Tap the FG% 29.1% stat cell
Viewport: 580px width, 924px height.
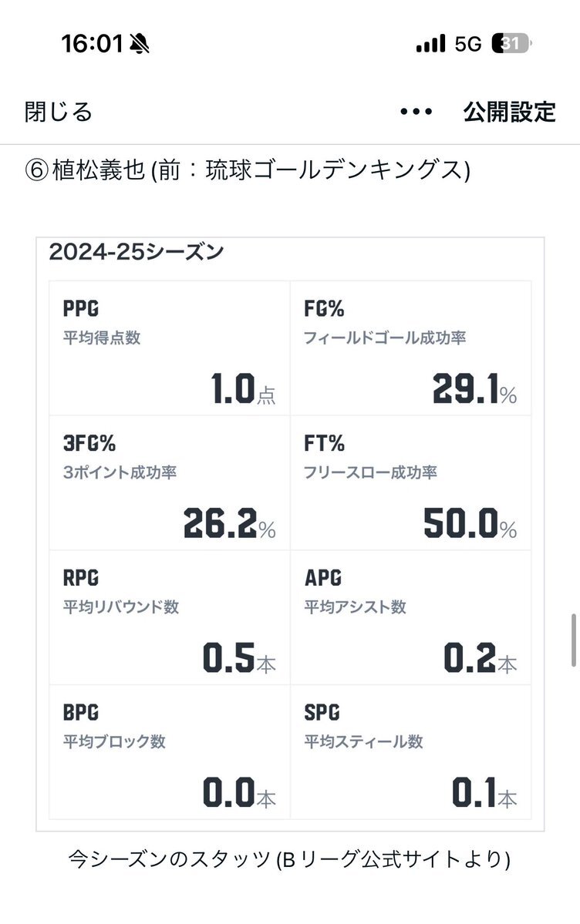pos(410,348)
